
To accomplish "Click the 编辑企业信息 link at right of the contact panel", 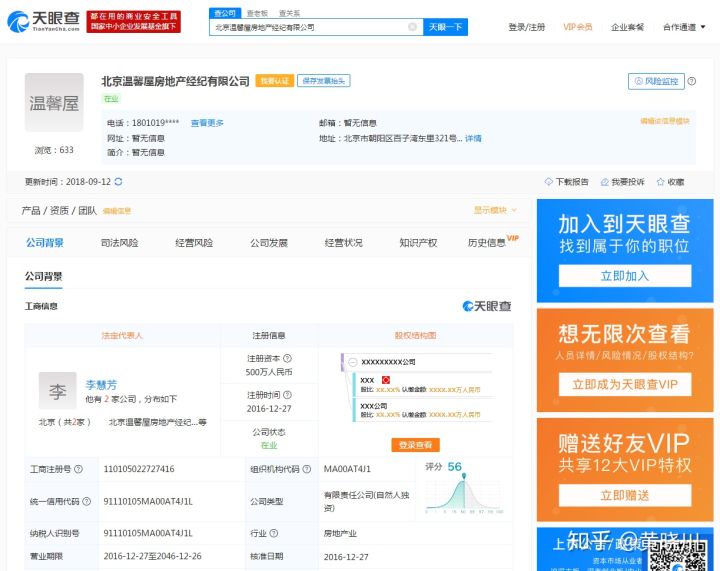I will pos(665,121).
